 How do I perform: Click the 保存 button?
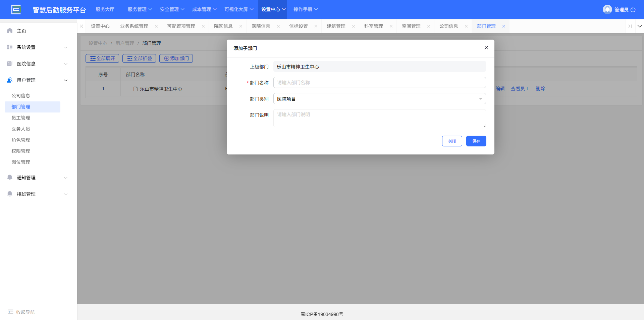coord(476,141)
